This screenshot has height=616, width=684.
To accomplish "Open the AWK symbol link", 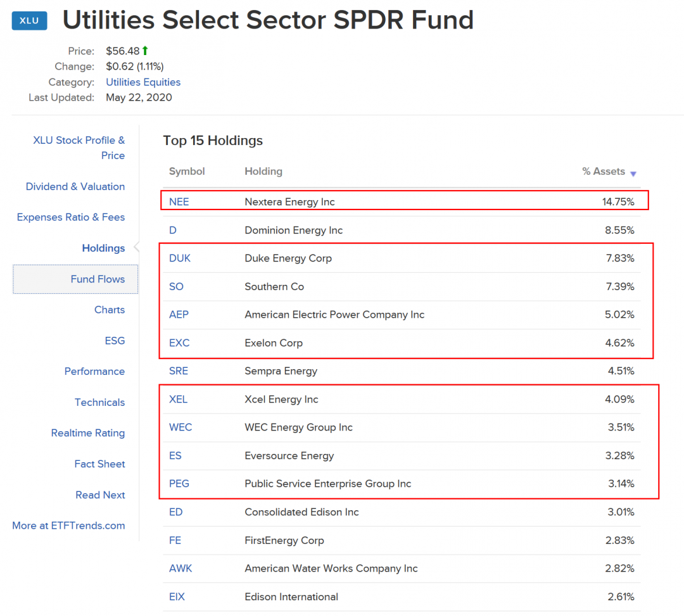I will [x=180, y=569].
